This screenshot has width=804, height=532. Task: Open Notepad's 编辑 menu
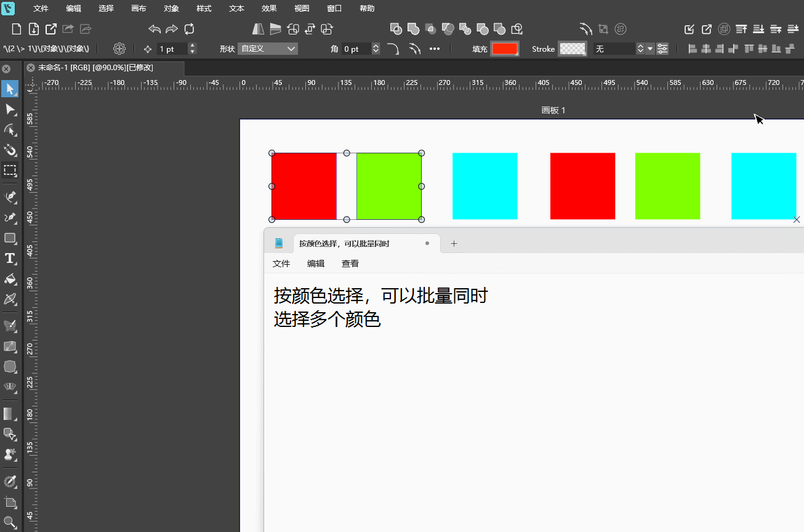[316, 264]
